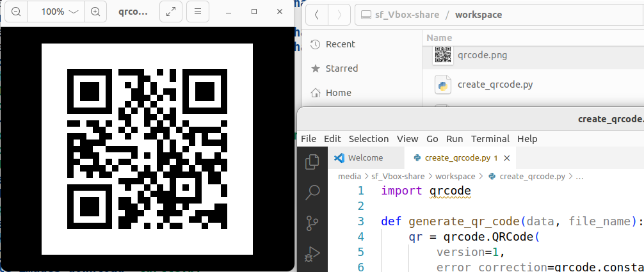This screenshot has height=272, width=644.
Task: Zoom out in the image viewer
Action: pyautogui.click(x=16, y=12)
